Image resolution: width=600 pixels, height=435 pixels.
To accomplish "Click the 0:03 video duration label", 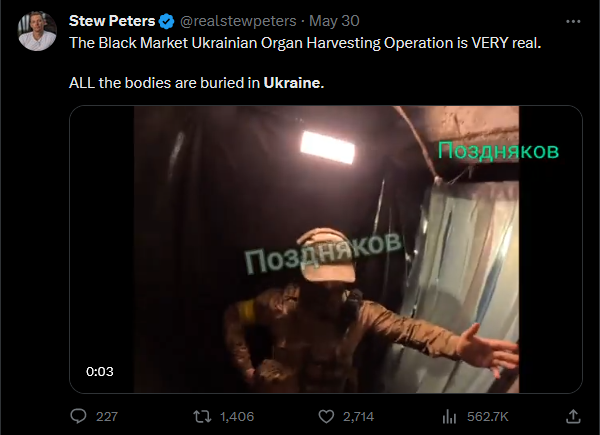I will (100, 371).
